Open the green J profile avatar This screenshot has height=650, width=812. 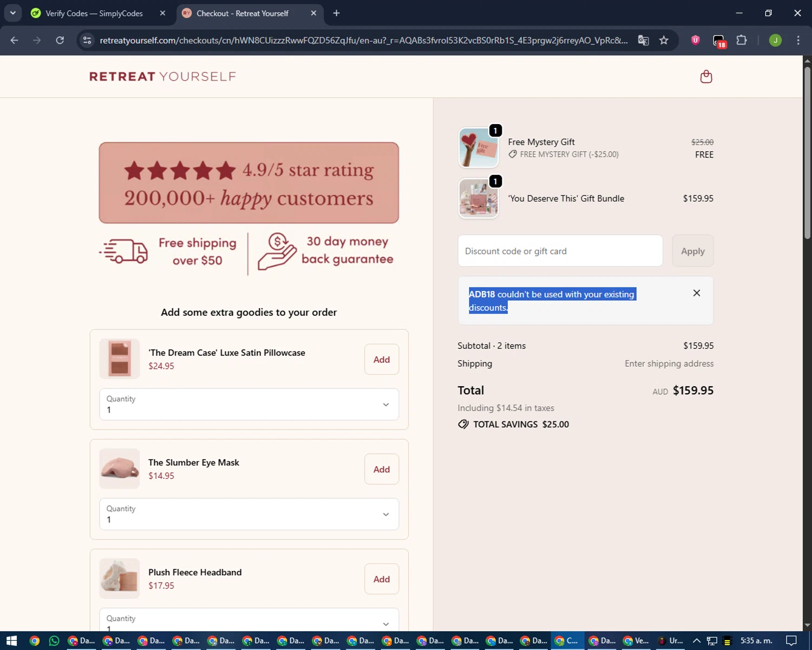click(x=775, y=40)
